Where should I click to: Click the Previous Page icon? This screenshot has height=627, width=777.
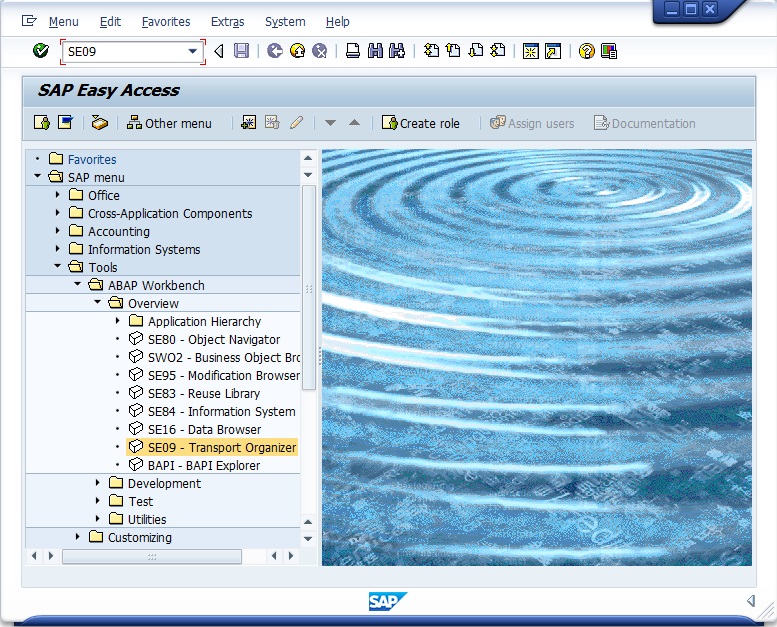(x=453, y=51)
